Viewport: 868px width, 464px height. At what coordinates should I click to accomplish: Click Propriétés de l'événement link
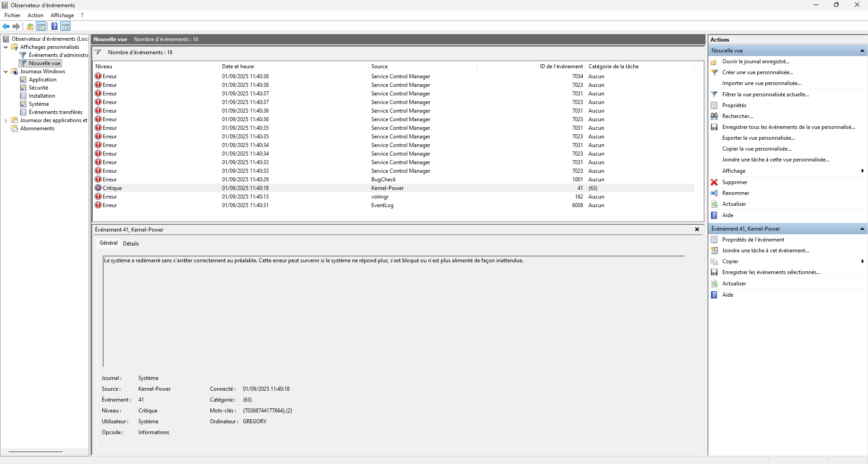[753, 240]
